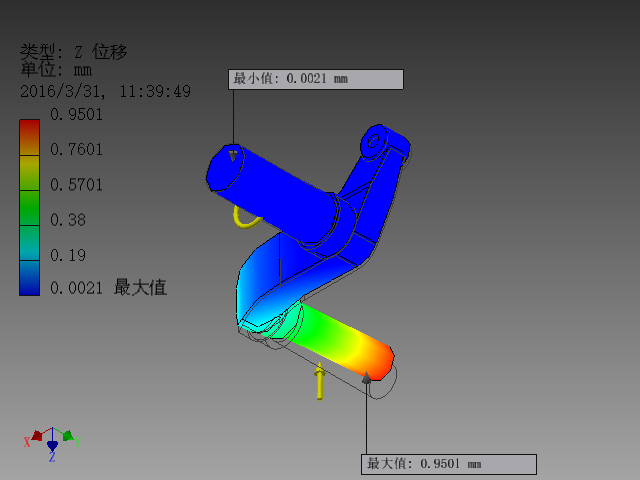Click the XYZ coordinate axis triad
The width and height of the screenshot is (640, 480).
pyautogui.click(x=52, y=444)
